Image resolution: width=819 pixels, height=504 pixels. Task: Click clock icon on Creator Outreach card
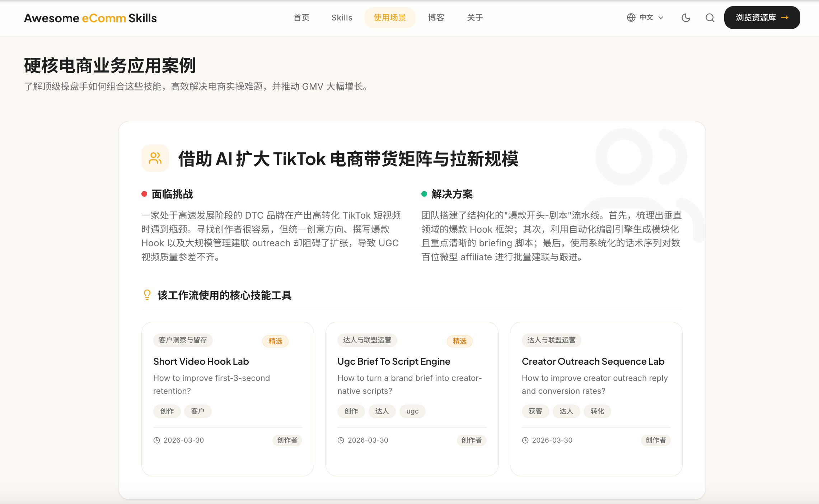pyautogui.click(x=525, y=440)
